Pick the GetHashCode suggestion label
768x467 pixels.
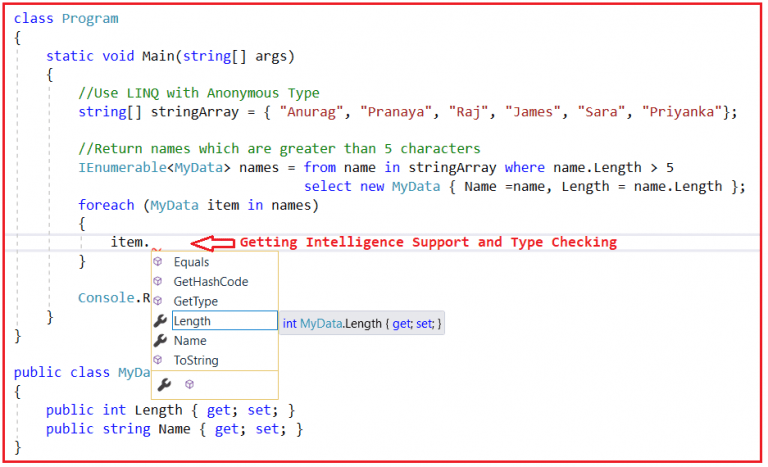pos(210,282)
